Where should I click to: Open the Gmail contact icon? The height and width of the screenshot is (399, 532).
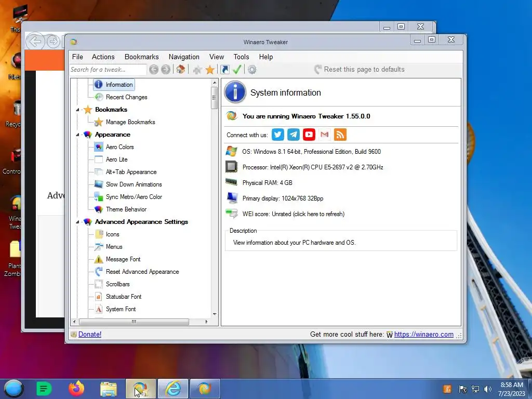pyautogui.click(x=325, y=135)
